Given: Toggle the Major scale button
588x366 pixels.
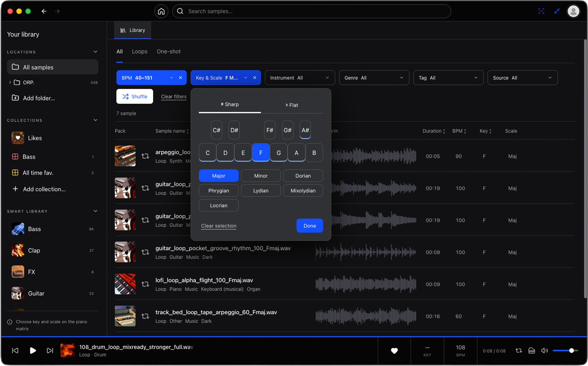Looking at the screenshot, I should click(x=219, y=176).
